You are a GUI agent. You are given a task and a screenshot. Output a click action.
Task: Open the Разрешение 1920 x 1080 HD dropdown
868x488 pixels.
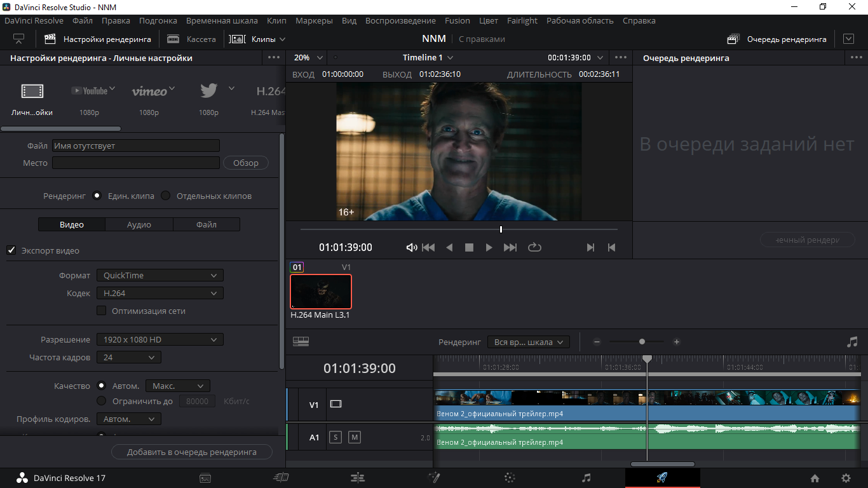click(x=160, y=339)
